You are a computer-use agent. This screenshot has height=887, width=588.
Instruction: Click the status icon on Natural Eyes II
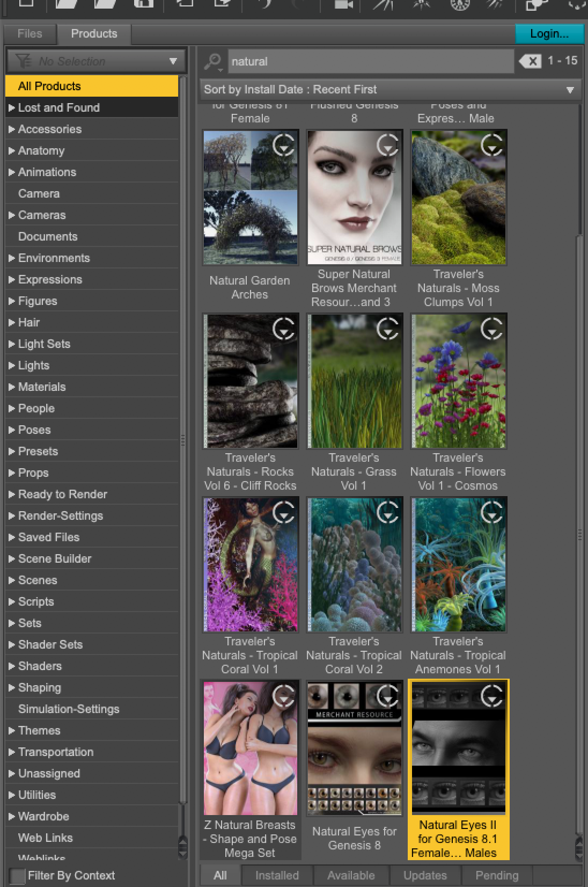(491, 696)
